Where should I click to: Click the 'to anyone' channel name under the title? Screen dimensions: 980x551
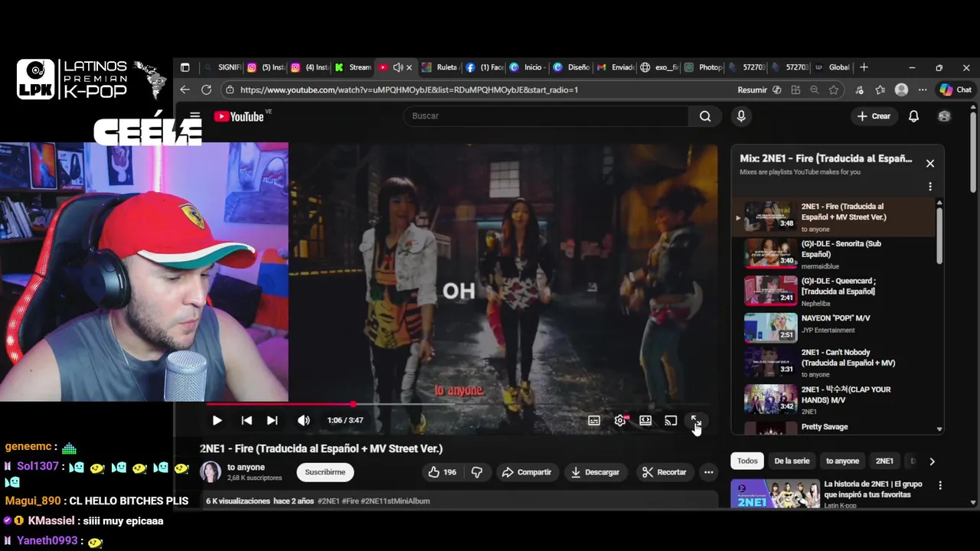[246, 467]
